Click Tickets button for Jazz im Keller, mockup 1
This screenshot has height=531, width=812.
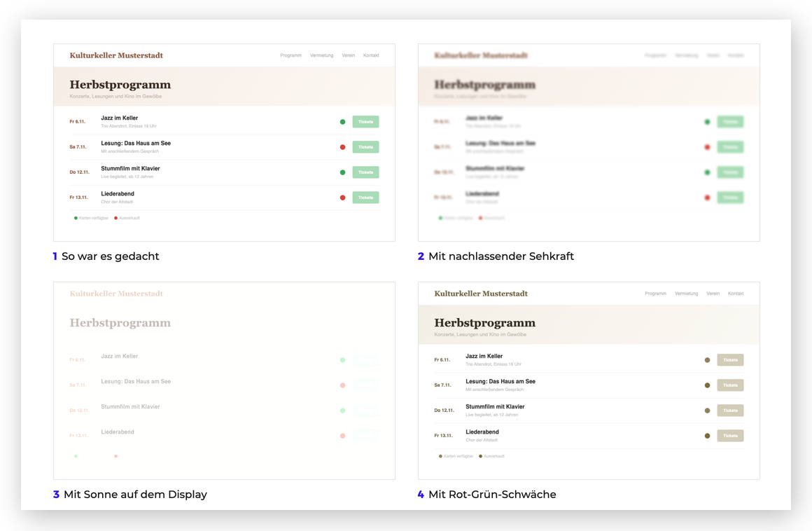tap(365, 122)
